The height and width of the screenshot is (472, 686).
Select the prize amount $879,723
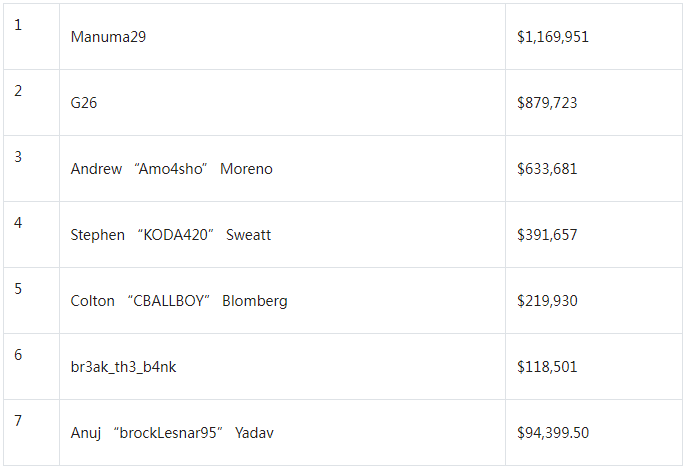point(547,103)
